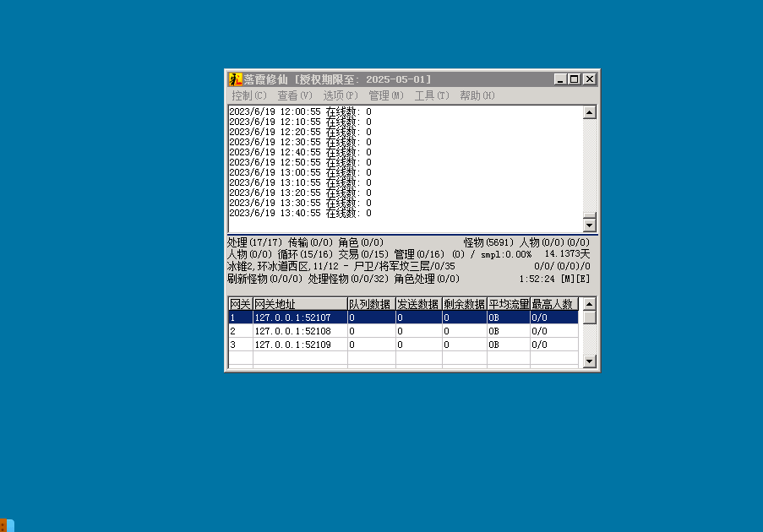The height and width of the screenshot is (532, 763).
Task: Open the 选项(P) menu
Action: tap(341, 95)
